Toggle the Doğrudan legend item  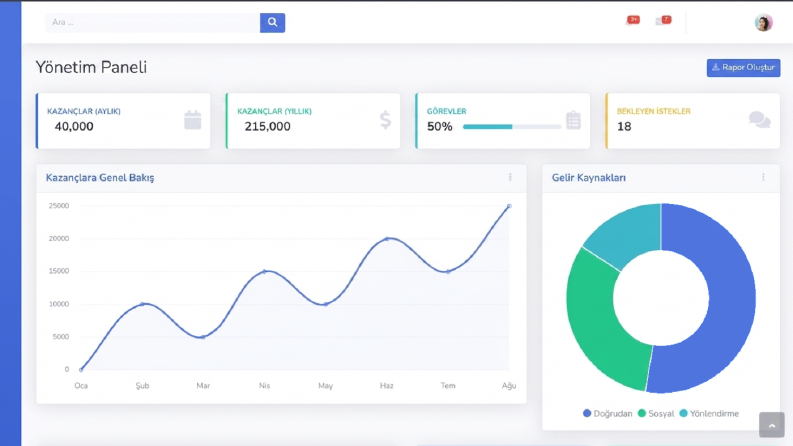(607, 414)
